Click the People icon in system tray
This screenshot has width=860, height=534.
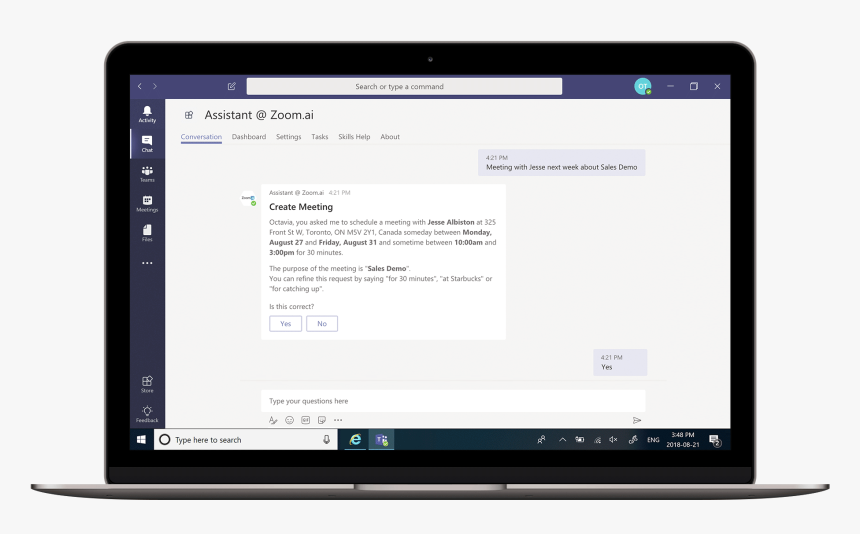coord(541,440)
